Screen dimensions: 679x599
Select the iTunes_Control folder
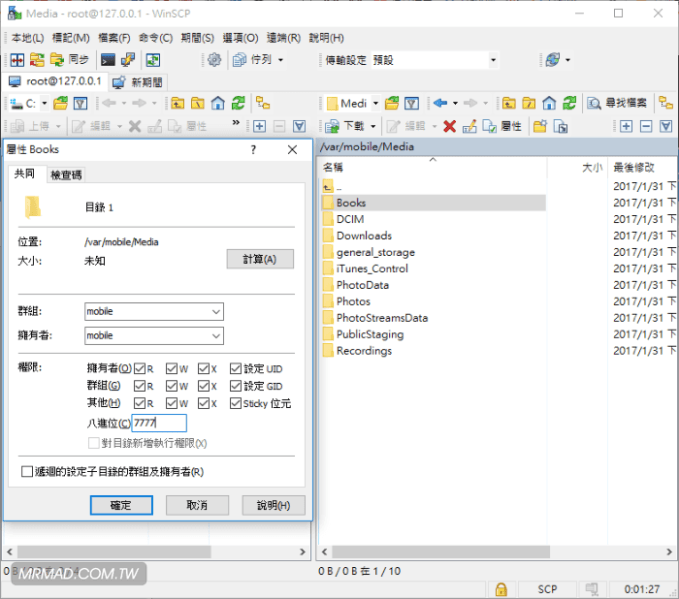click(x=372, y=269)
